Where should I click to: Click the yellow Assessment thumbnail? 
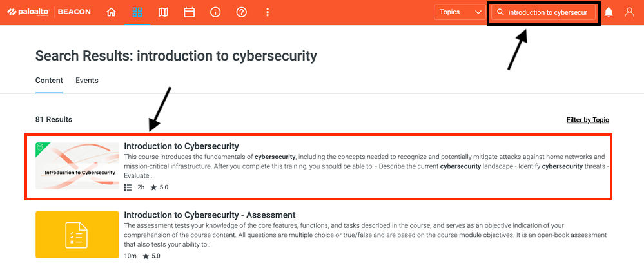77,235
